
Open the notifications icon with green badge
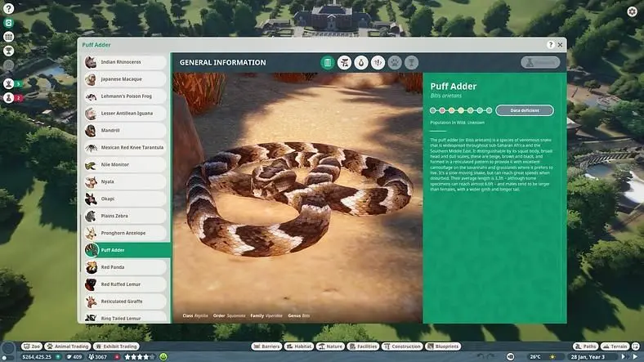[9, 83]
